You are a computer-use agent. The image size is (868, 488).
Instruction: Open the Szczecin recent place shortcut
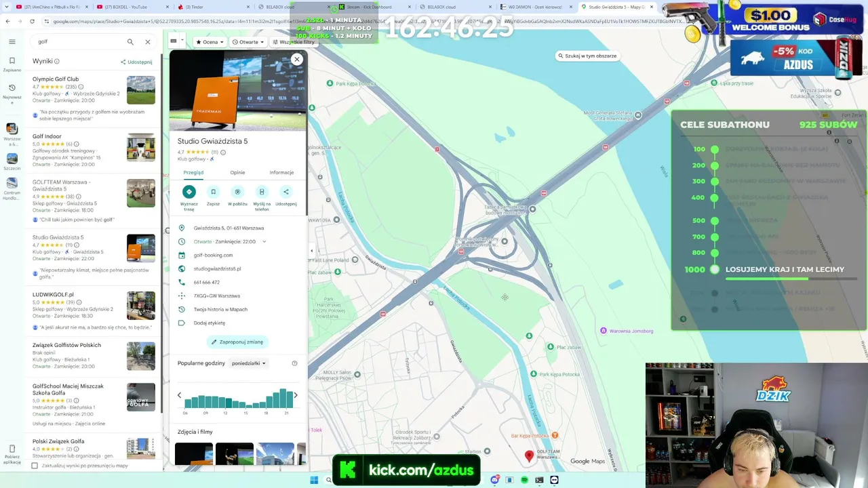[12, 161]
